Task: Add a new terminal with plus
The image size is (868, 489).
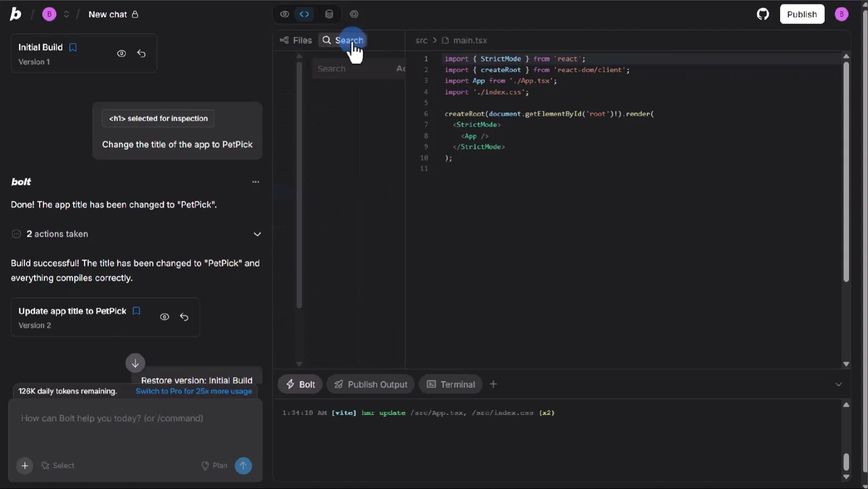Action: [x=493, y=384]
